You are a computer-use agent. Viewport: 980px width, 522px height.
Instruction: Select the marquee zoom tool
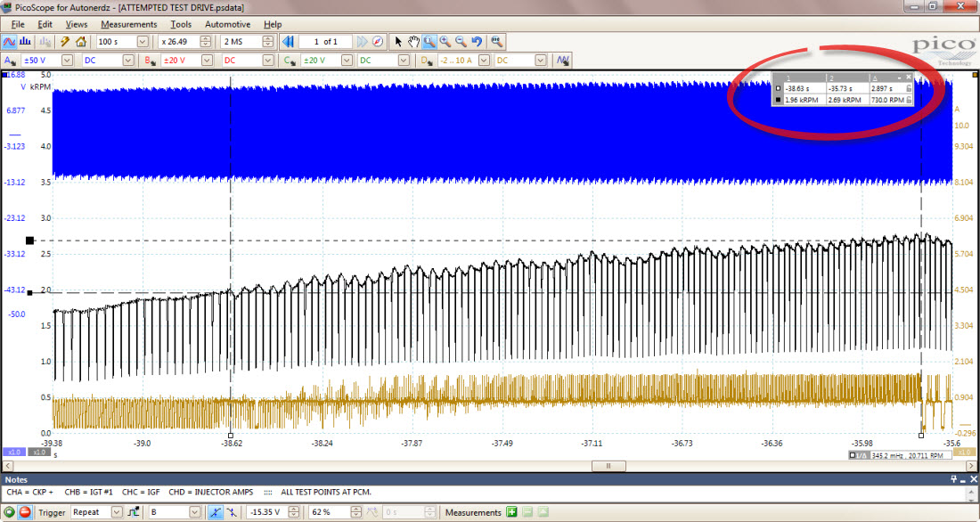[429, 42]
